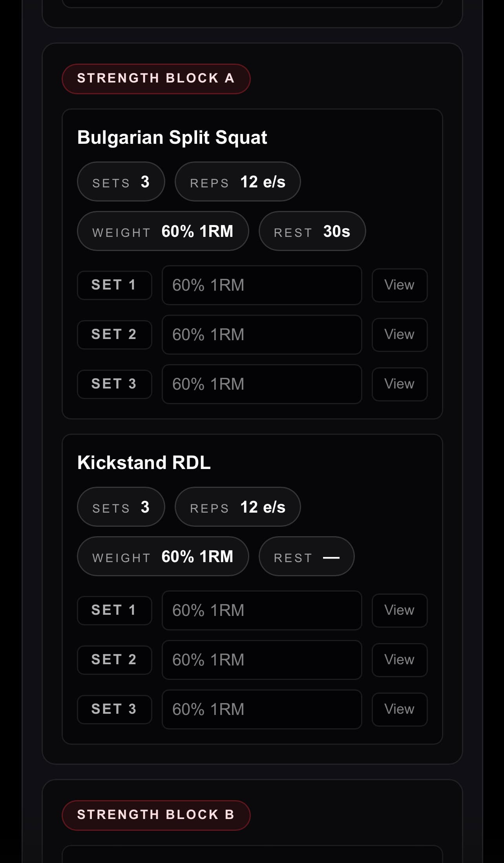Open the Bulgarian Split Squat exercise title

click(172, 137)
